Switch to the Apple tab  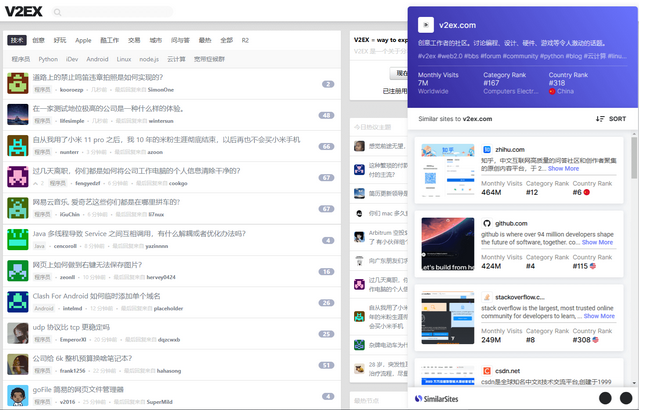point(83,40)
